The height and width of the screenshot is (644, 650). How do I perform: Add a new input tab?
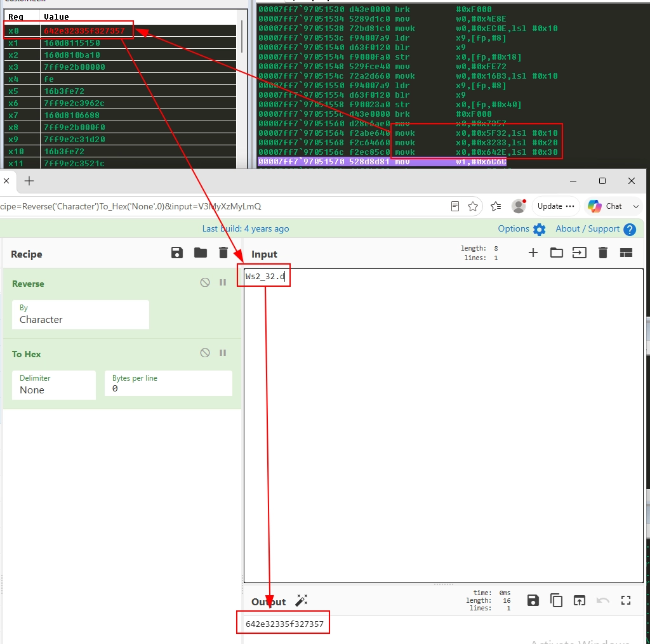(533, 253)
